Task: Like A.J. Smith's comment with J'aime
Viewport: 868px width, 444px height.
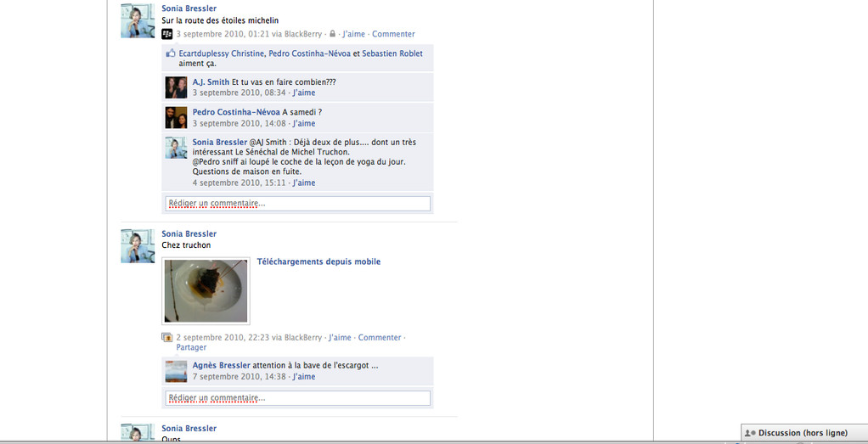Action: coord(304,93)
